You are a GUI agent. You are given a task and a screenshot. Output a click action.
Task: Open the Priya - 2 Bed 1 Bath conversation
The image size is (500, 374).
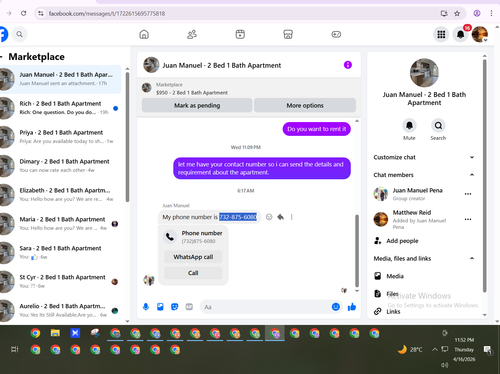coord(61,137)
